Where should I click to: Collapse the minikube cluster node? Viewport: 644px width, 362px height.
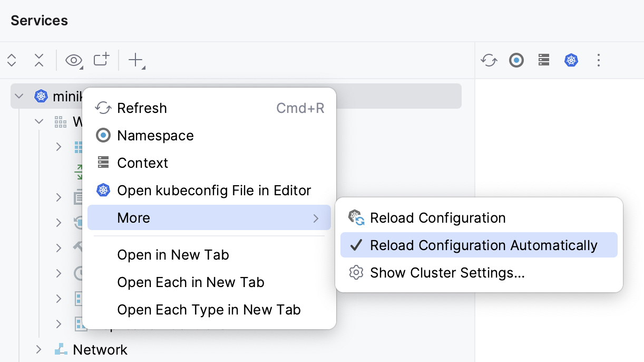tap(19, 96)
